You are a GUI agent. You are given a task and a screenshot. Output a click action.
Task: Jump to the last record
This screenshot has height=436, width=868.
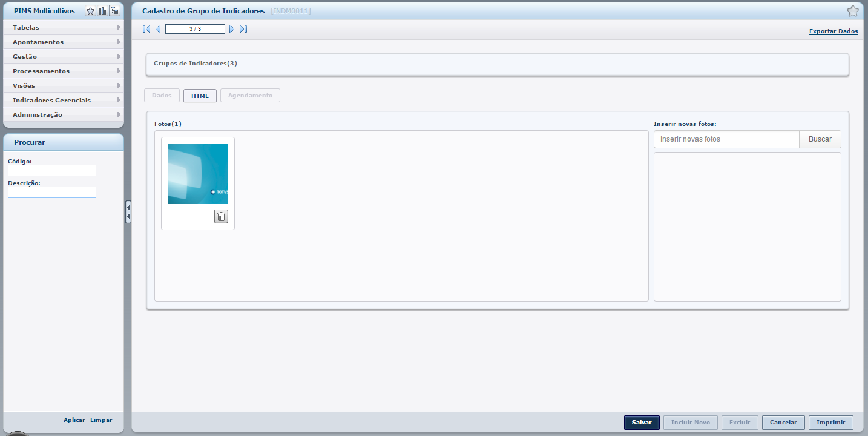coord(243,29)
